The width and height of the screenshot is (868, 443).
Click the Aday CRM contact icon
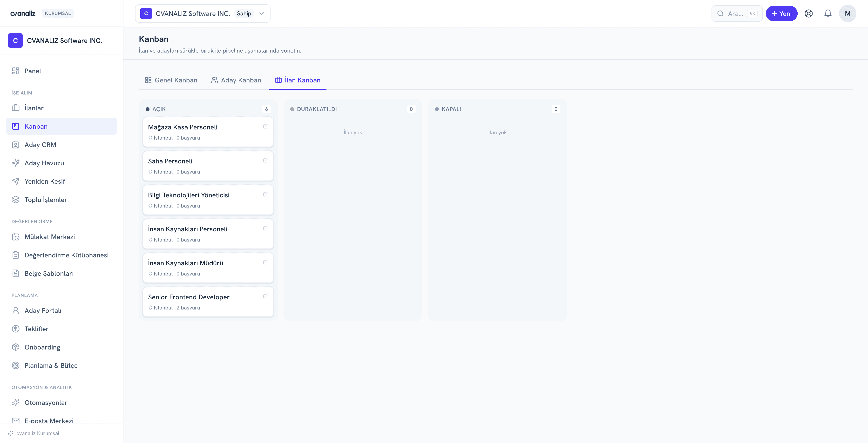coord(15,145)
